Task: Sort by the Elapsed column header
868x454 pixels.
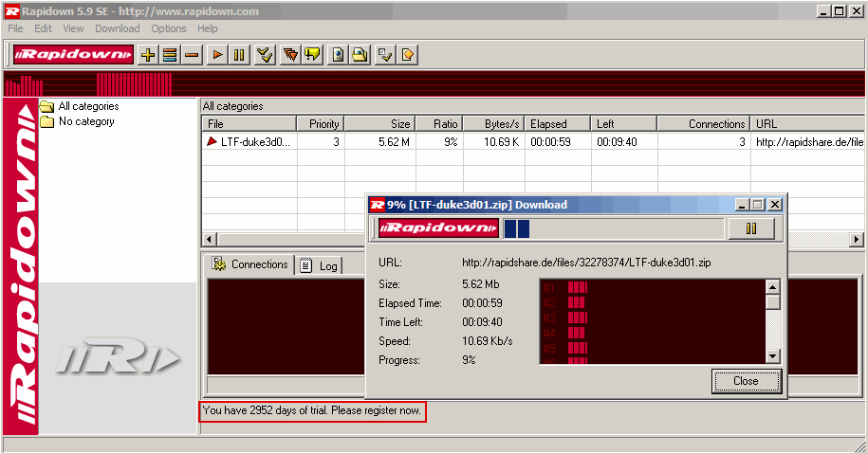Action: tap(558, 124)
